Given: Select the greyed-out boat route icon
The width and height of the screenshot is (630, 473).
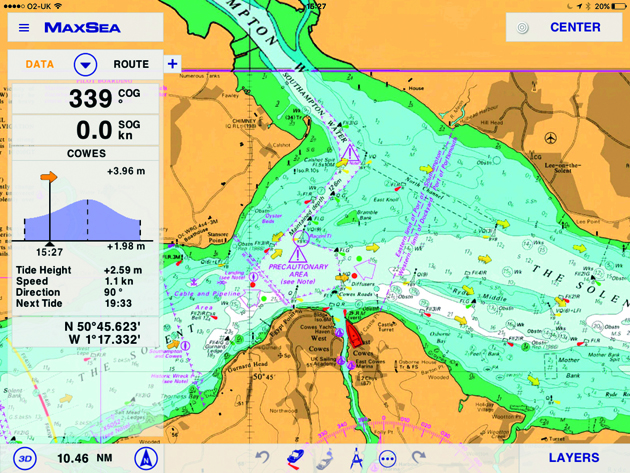Looking at the screenshot, I should (325, 459).
